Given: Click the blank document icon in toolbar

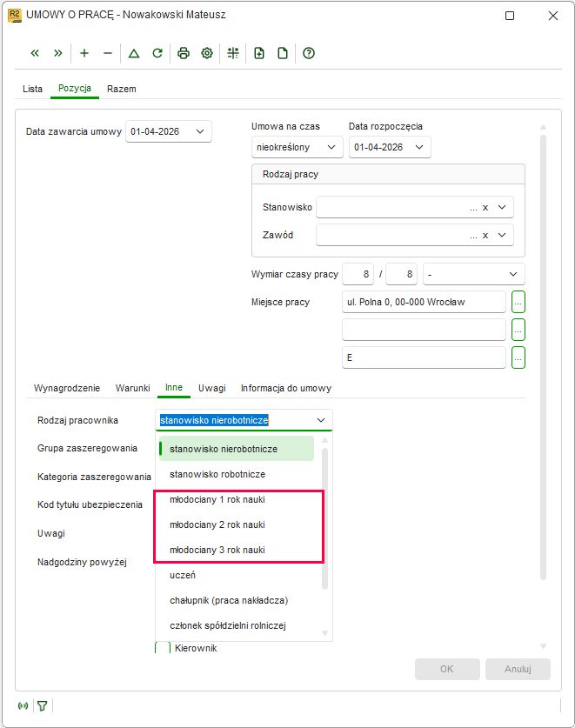Looking at the screenshot, I should click(283, 53).
